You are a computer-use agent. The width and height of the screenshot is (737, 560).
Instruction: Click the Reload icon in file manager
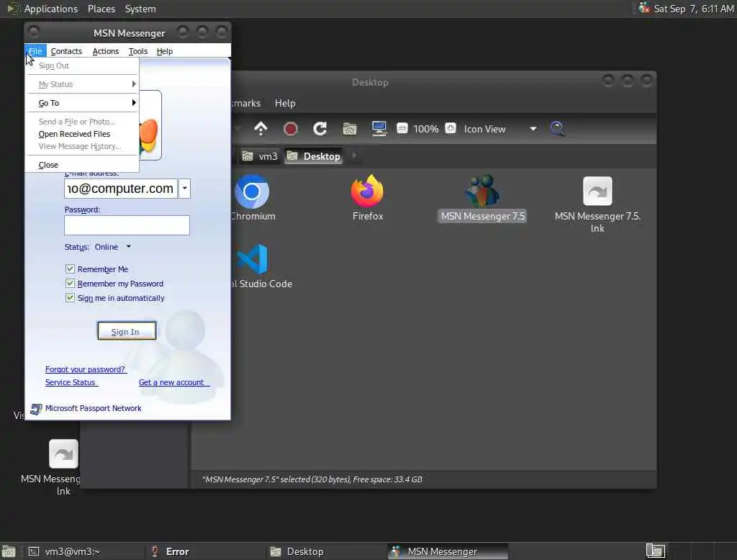click(x=320, y=128)
